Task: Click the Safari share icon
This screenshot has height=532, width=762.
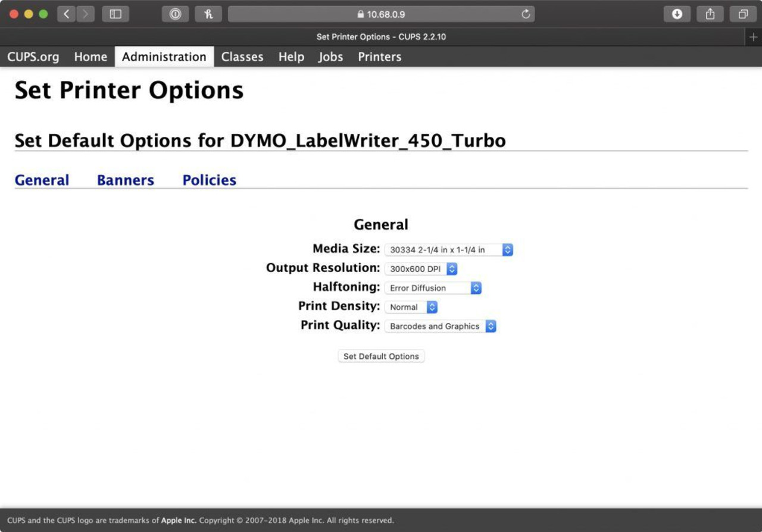Action: tap(710, 14)
